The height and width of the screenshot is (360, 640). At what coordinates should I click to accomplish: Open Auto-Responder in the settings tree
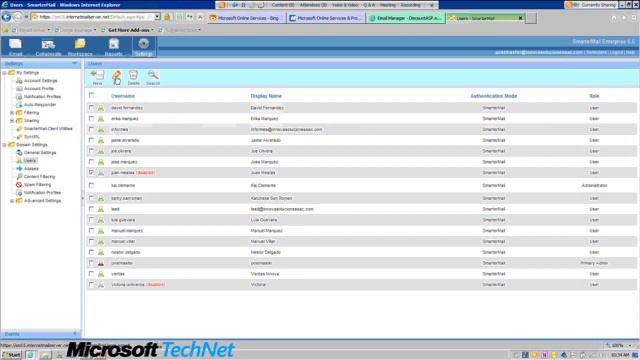coord(40,104)
